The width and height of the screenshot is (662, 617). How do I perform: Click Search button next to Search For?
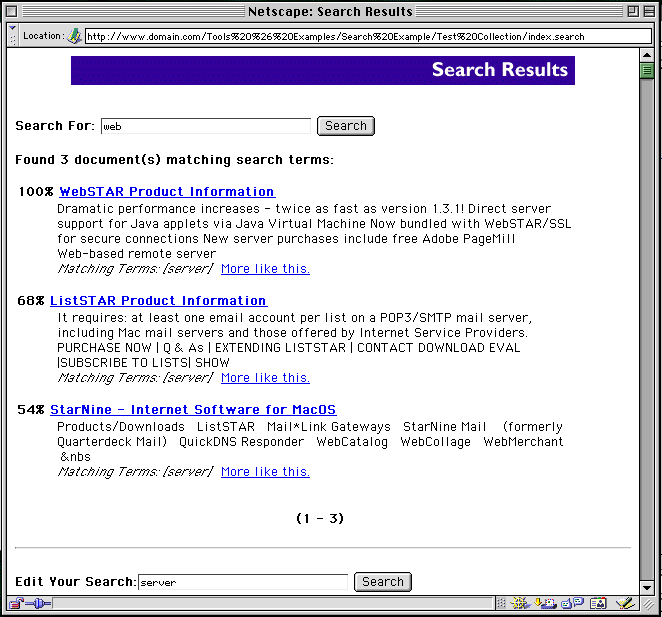click(346, 126)
